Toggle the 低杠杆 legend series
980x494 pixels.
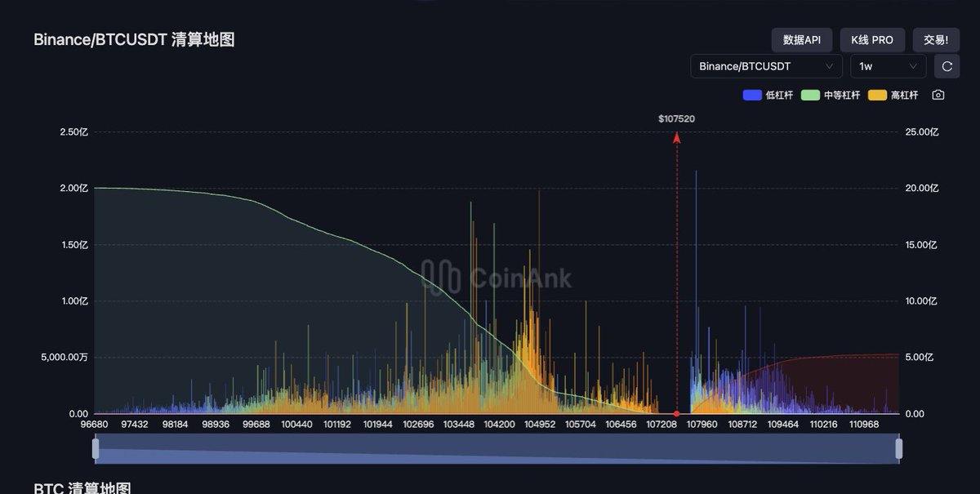768,95
